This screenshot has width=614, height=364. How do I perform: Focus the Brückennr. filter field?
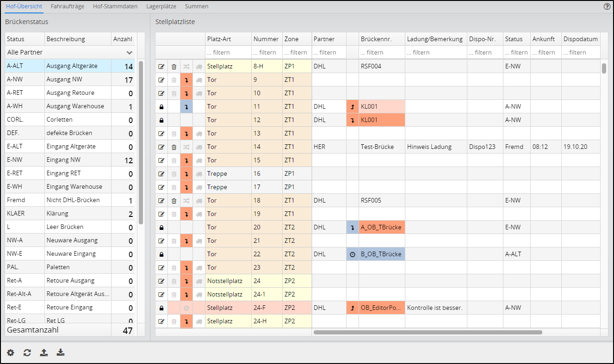click(x=382, y=52)
